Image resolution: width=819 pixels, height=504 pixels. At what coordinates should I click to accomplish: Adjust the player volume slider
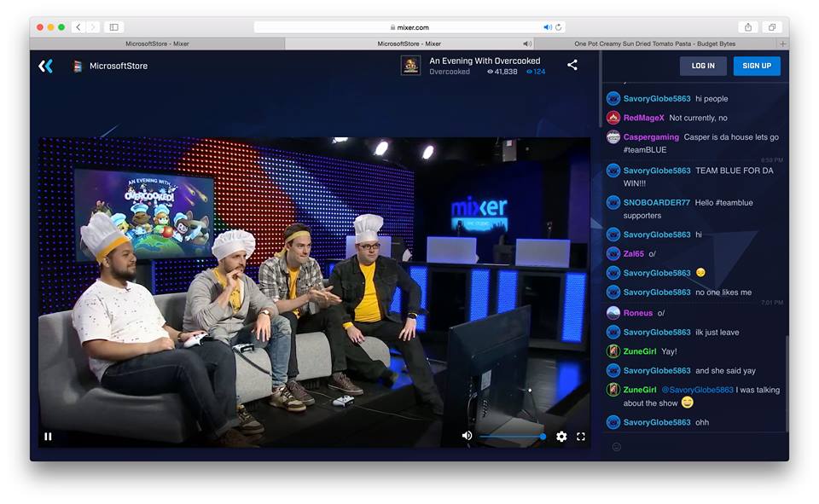click(x=513, y=436)
